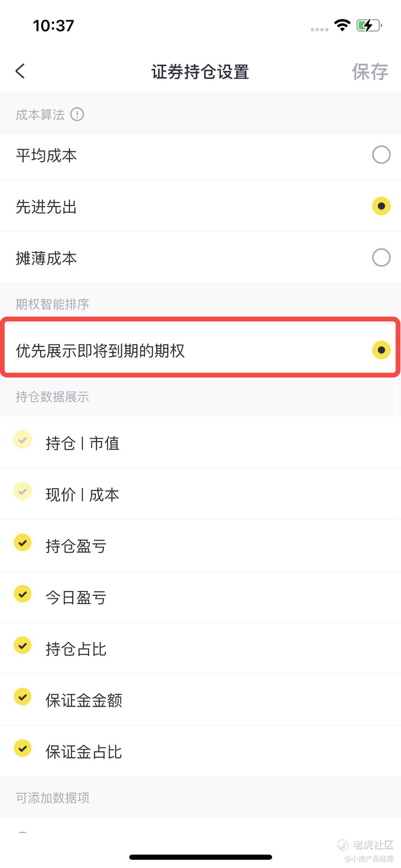Select 平均成本 radio button
Screen dimensions: 401x868
381,155
